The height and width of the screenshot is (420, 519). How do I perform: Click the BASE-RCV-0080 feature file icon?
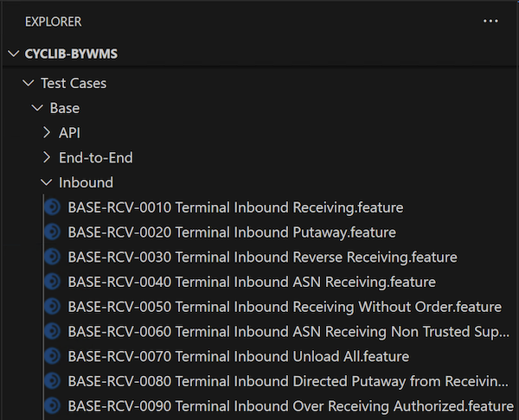point(52,381)
